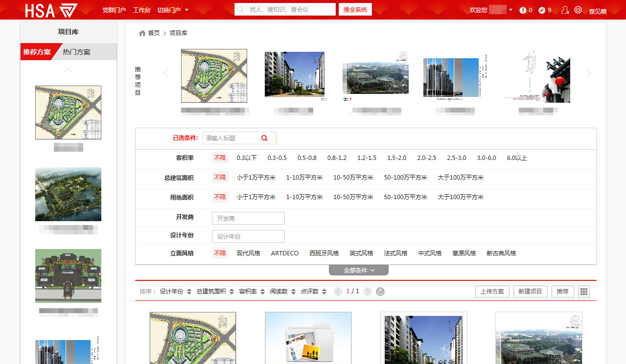Screen dimensions: 626x364
Task: Sort by 点评数
Action: (x=314, y=292)
